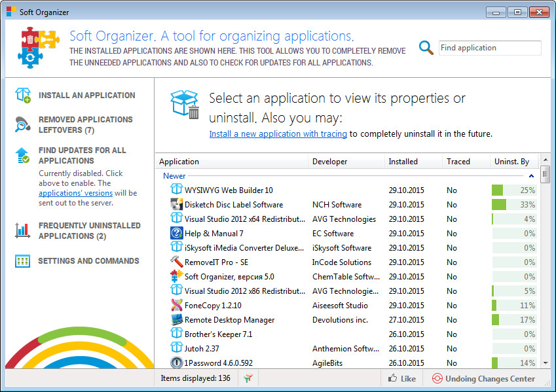Click the InCode Solutions developer cell
Viewport: 556px width, 392px height.
(341, 262)
